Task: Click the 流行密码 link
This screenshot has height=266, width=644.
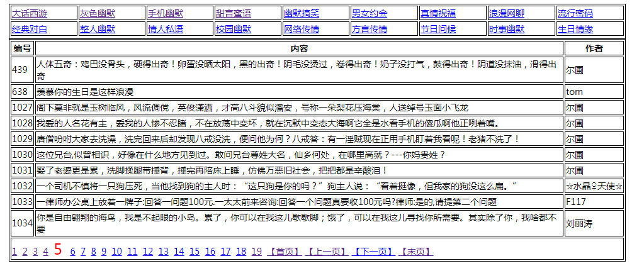Action: [575, 13]
